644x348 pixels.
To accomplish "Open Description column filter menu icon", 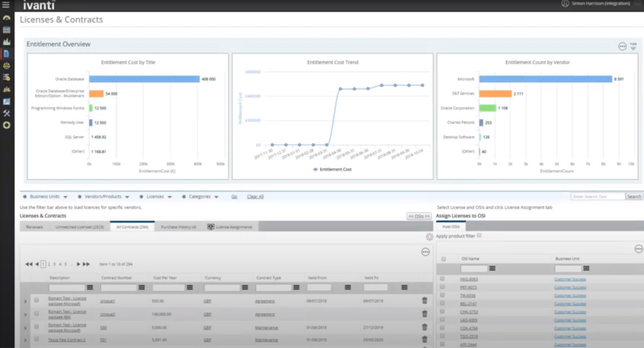I will [90, 288].
